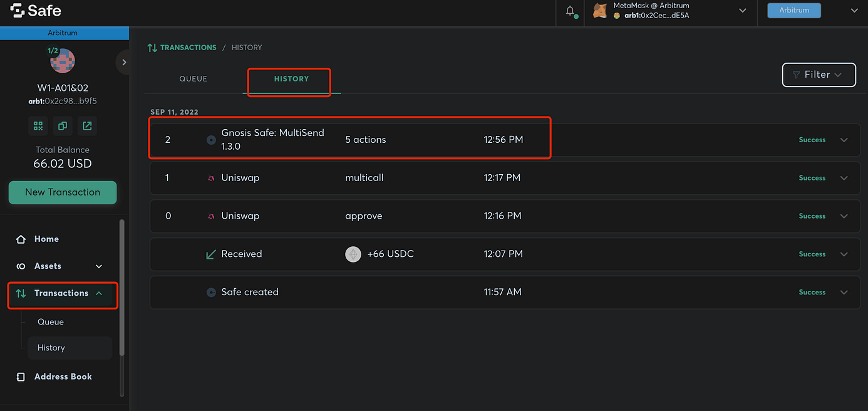
Task: Expand the Received USDC transaction details
Action: [844, 254]
